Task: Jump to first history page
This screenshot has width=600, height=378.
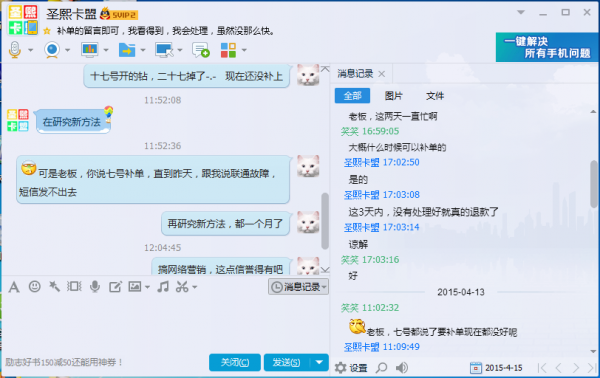Action: [x=542, y=368]
